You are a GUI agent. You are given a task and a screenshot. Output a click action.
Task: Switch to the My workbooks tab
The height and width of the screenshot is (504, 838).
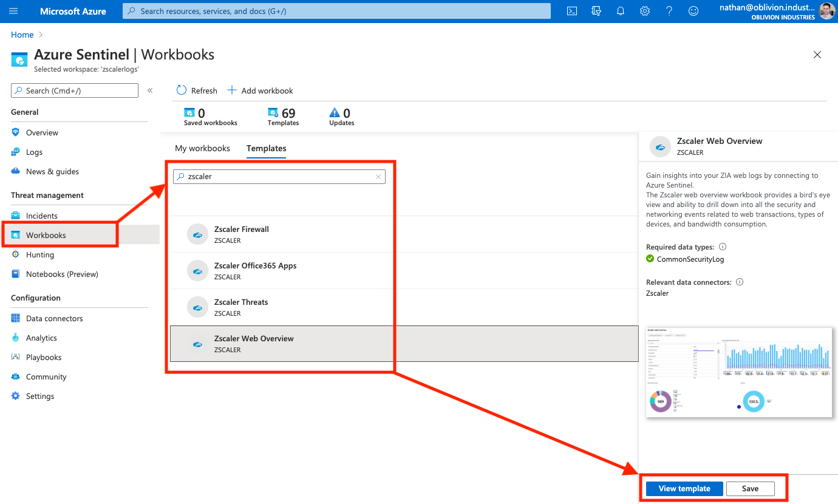(x=202, y=148)
